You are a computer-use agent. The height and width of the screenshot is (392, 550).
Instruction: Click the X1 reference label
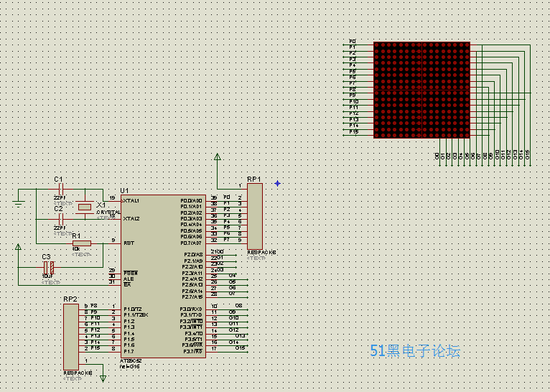coord(101,205)
